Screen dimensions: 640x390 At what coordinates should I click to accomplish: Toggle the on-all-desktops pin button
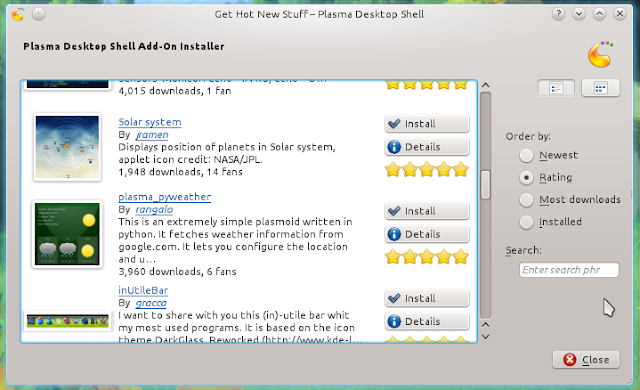(x=39, y=14)
